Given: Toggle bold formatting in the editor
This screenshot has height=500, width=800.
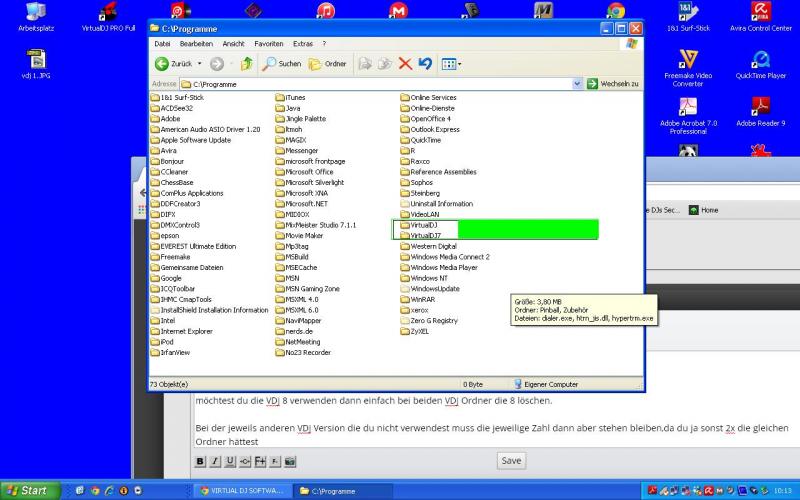Looking at the screenshot, I should pyautogui.click(x=201, y=461).
